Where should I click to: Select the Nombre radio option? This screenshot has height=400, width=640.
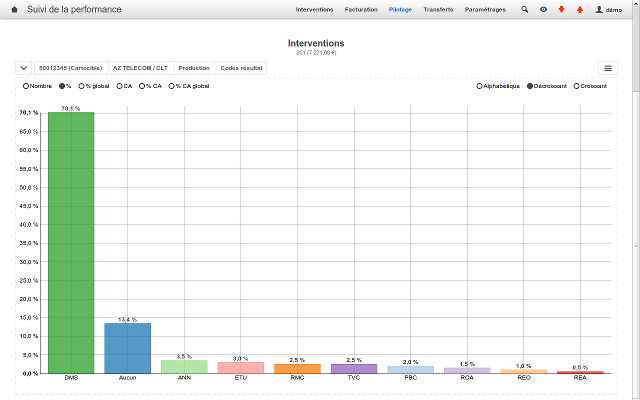[x=37, y=86]
